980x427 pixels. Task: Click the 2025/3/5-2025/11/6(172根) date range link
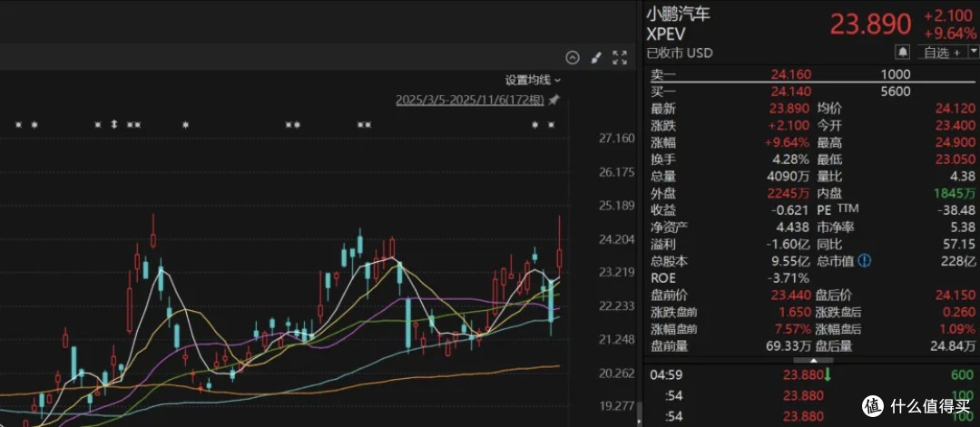coord(470,100)
